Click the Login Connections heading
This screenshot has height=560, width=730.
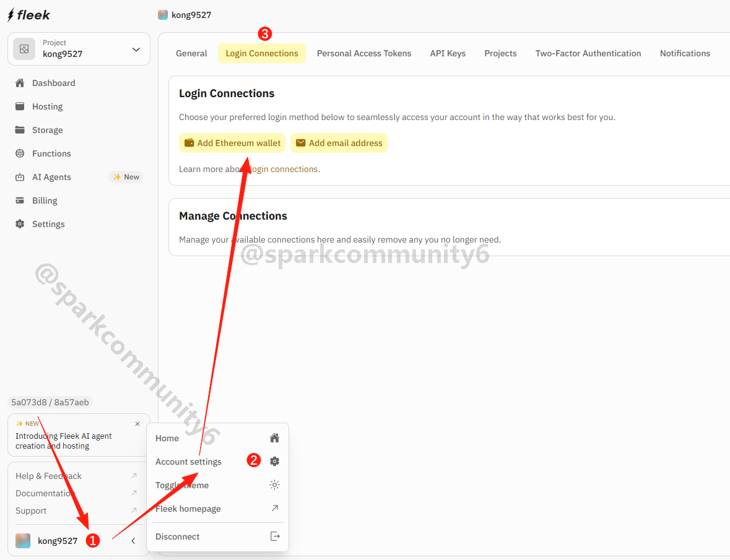227,93
